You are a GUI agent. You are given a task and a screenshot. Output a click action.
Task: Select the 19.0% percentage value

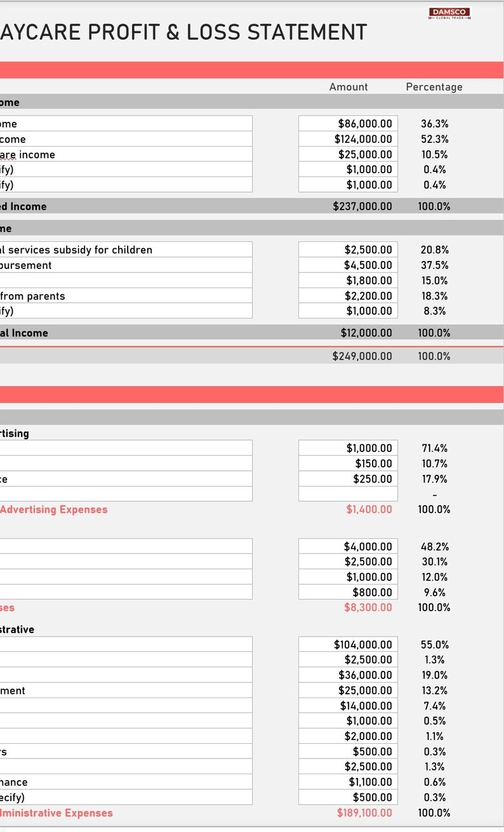coord(435,675)
